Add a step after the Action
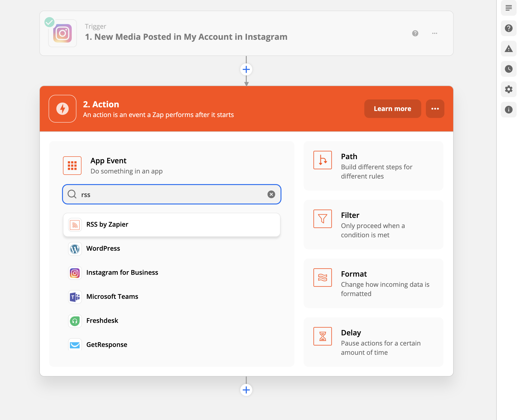The width and height of the screenshot is (518, 420). [x=246, y=390]
